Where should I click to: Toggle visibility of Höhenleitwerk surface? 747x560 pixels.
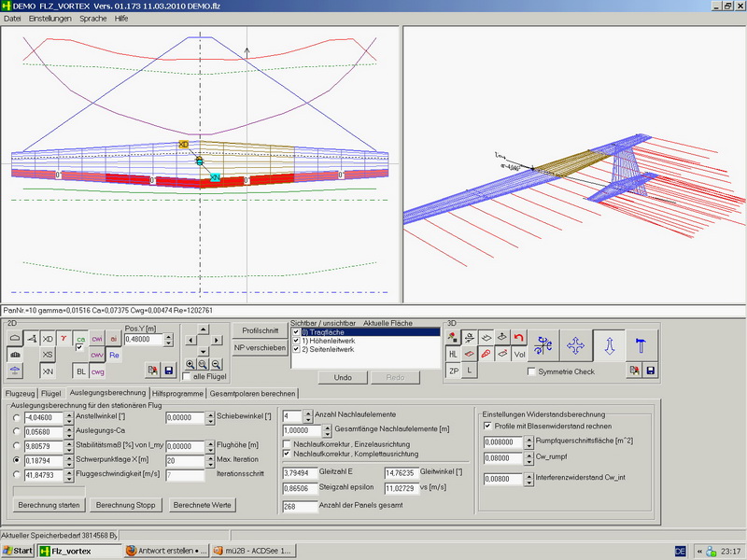(x=296, y=341)
